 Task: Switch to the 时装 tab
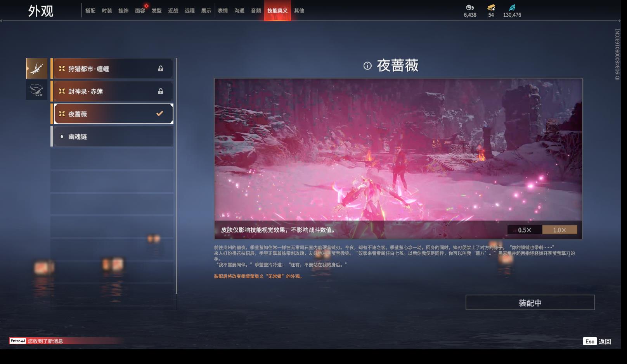[107, 10]
